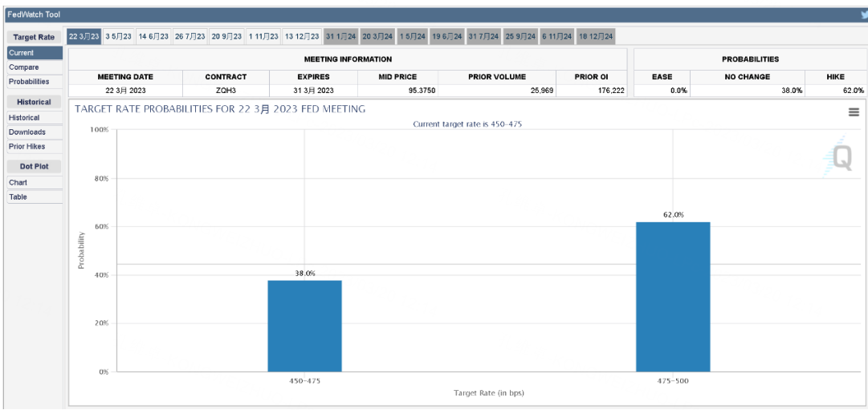Open the Dot Plot Table item
Screen dimensions: 868x410
tap(35, 197)
